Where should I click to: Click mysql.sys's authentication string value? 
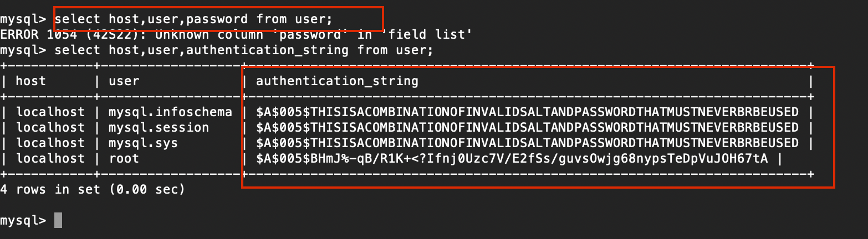(527, 143)
